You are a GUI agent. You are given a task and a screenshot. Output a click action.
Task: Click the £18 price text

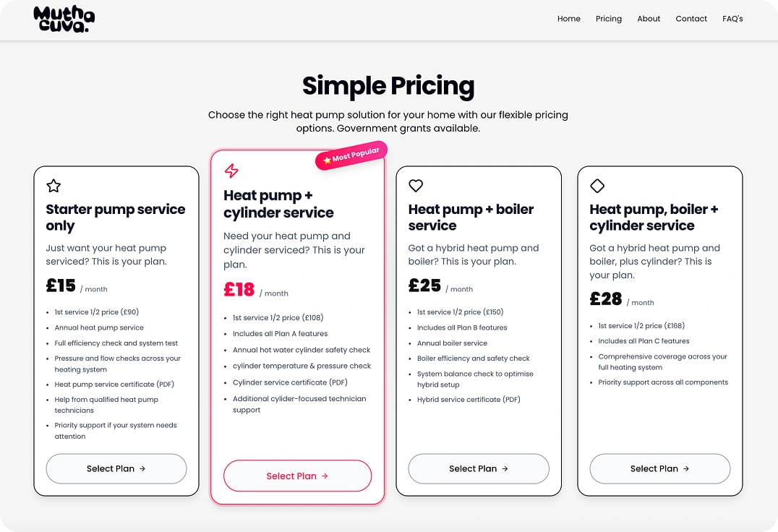click(239, 290)
